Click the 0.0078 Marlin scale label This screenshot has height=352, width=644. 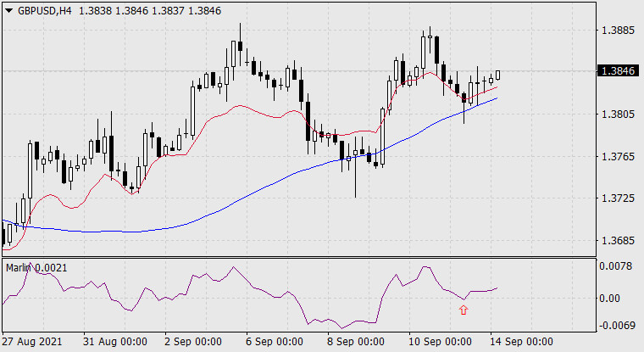616,267
